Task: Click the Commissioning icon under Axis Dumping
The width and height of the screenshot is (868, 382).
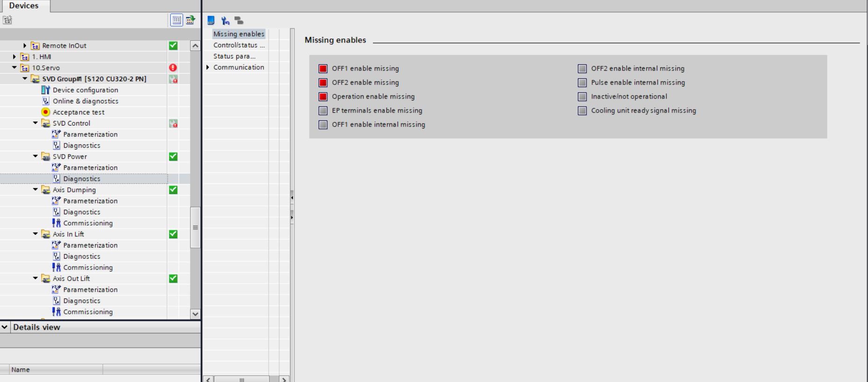Action: 56,223
